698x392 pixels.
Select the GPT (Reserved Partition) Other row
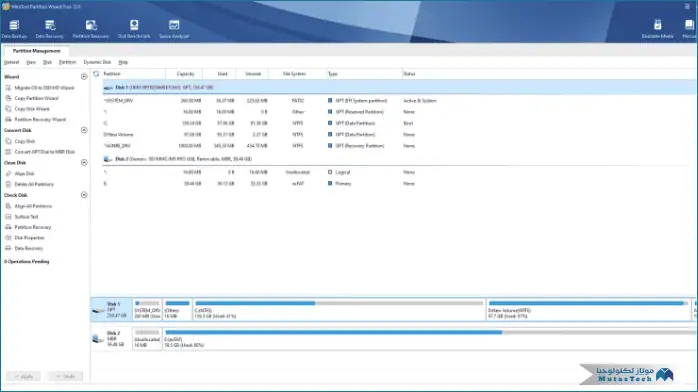click(x=399, y=112)
